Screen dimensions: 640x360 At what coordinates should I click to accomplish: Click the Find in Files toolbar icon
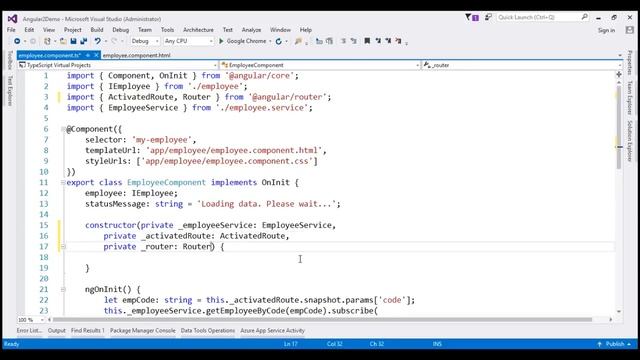pos(298,41)
